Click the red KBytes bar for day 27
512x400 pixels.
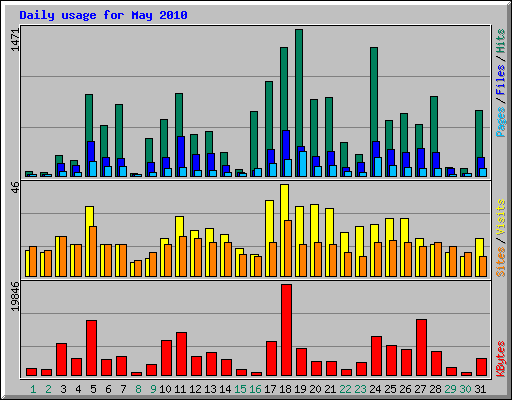(x=421, y=348)
